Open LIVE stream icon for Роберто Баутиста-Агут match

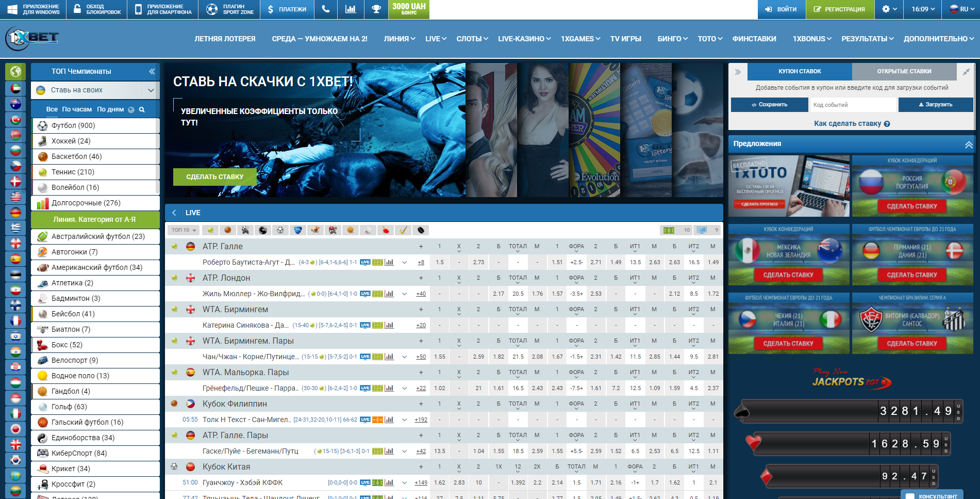tap(365, 262)
